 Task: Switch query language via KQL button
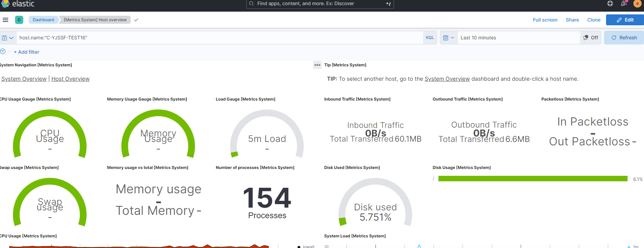coord(430,38)
